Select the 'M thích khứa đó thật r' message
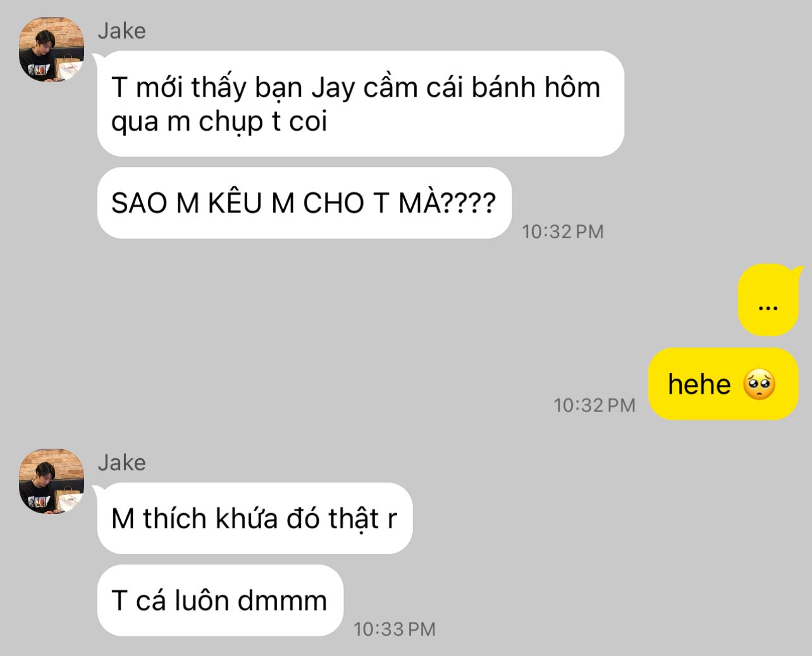This screenshot has width=812, height=656. [x=255, y=518]
